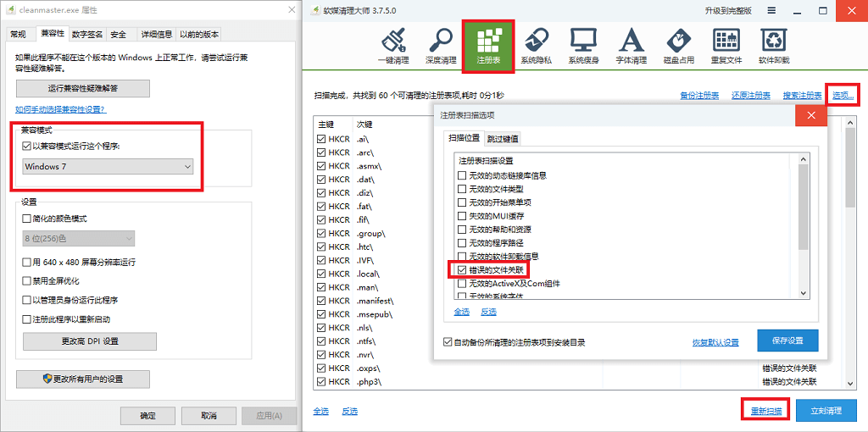Select the 注册表 registry tool icon

488,47
